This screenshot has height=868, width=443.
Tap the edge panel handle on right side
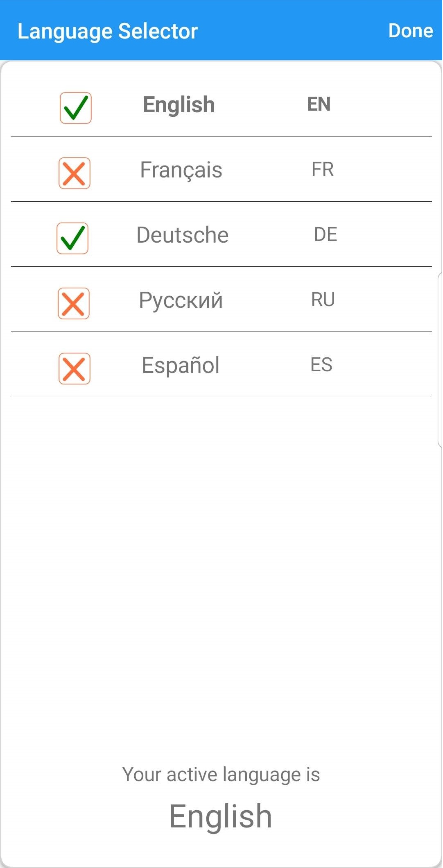coord(440,360)
